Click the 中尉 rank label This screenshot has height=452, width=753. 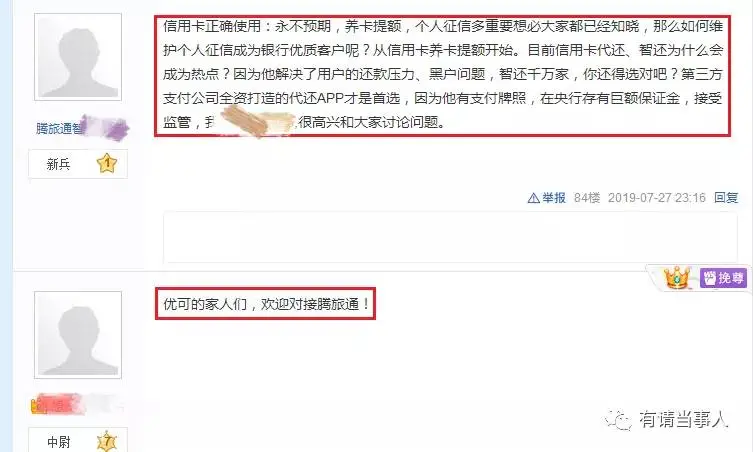(59, 442)
